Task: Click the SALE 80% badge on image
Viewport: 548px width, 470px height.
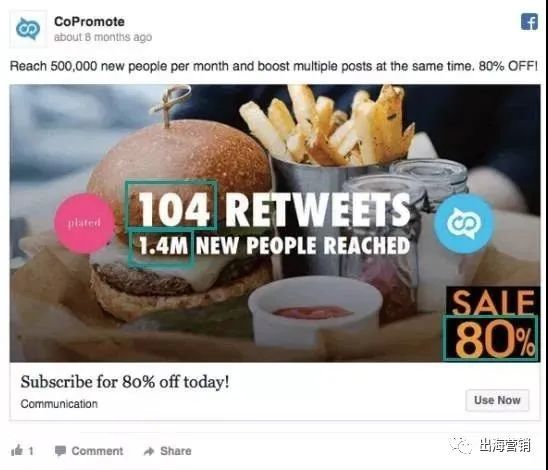Action: 493,324
